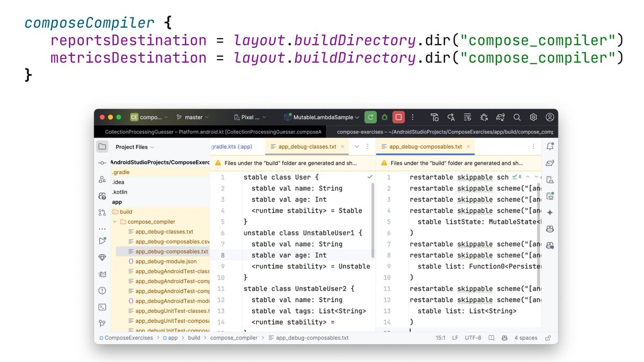644x362 pixels.
Task: Open the More Actions vertical dots in title bar
Action: (x=413, y=117)
